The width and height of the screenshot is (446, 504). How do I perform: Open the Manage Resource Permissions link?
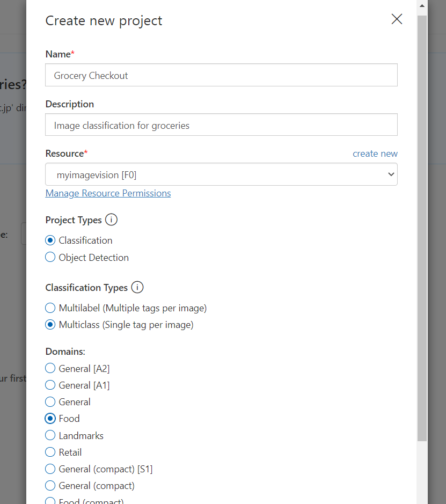[x=108, y=193]
